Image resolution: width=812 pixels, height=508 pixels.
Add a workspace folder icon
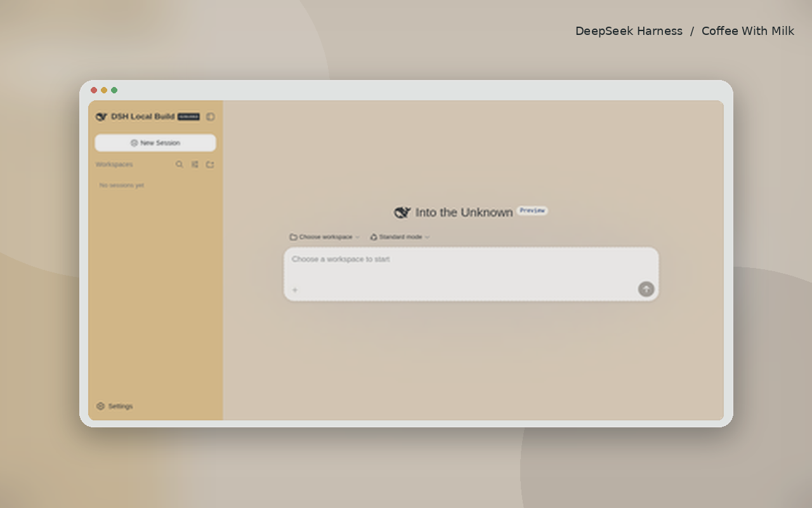[210, 164]
